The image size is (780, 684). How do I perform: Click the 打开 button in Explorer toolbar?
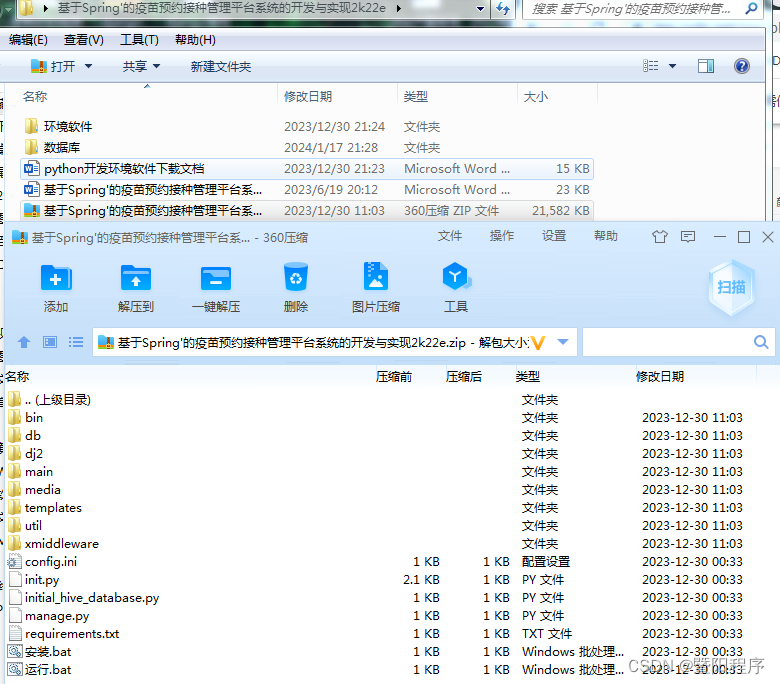pos(53,66)
